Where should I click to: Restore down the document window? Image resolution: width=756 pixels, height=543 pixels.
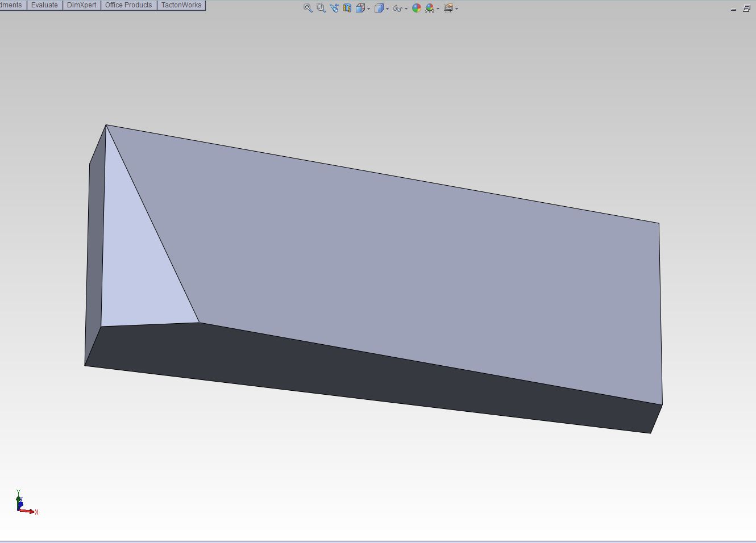click(x=746, y=9)
